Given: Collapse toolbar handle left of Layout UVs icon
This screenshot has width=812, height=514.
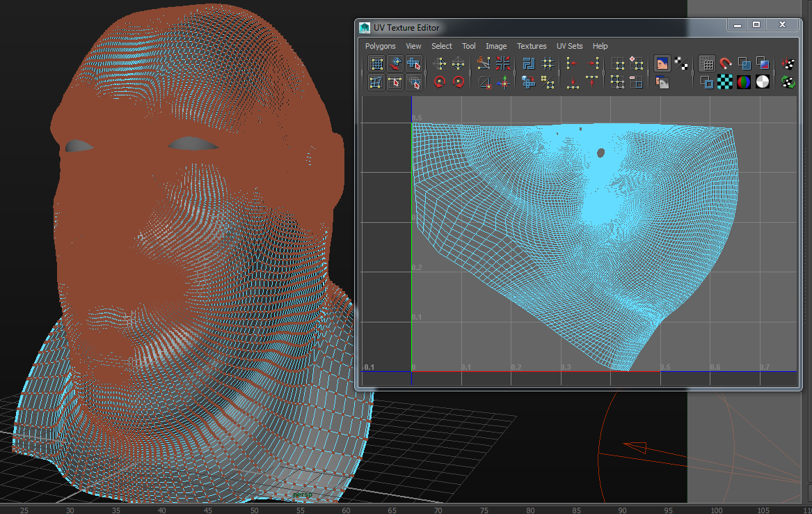Looking at the screenshot, I should click(x=516, y=73).
